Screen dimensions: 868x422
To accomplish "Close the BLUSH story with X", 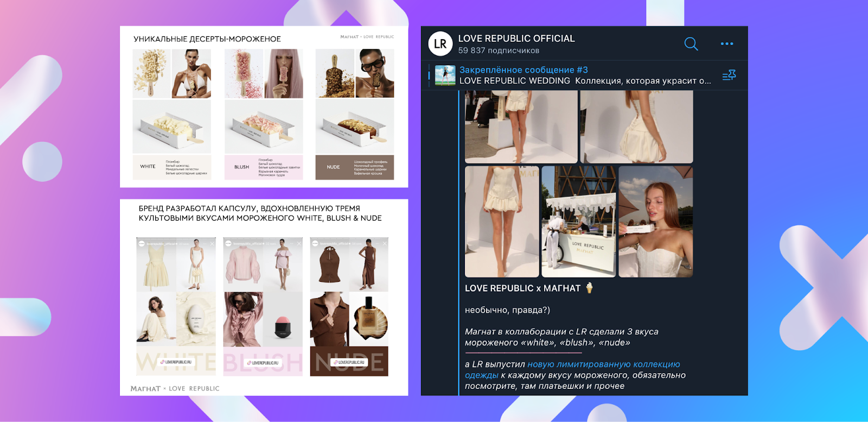I will click(x=299, y=244).
